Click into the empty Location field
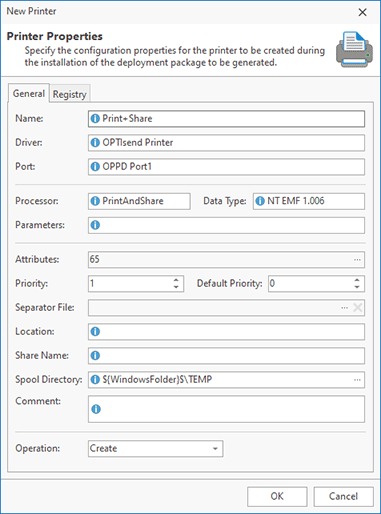 pos(226,332)
